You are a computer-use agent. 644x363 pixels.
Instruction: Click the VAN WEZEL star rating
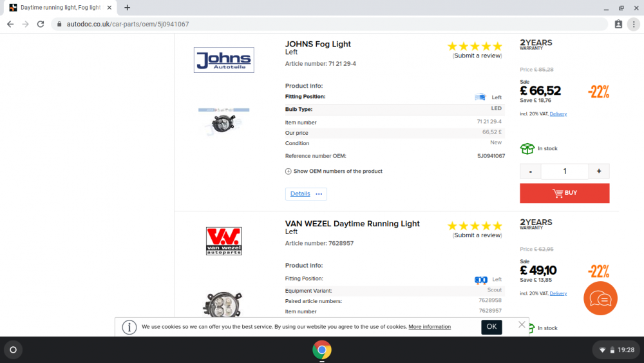[475, 226]
